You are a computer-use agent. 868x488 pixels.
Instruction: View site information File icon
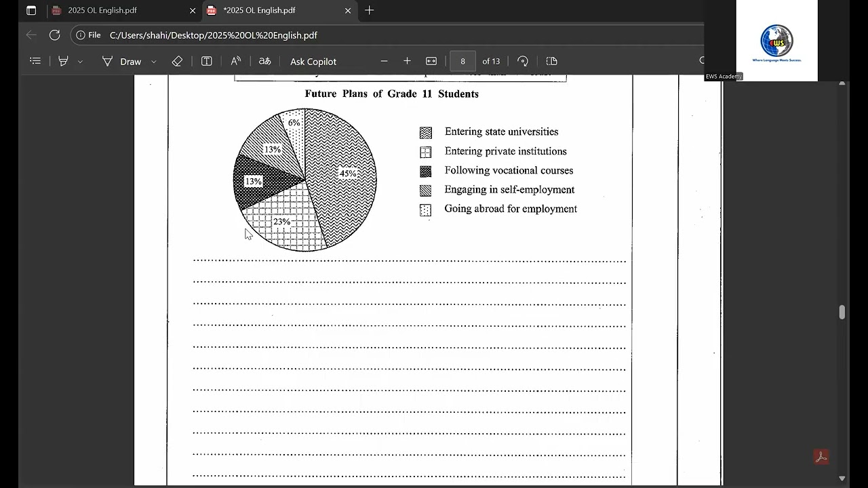[88, 35]
